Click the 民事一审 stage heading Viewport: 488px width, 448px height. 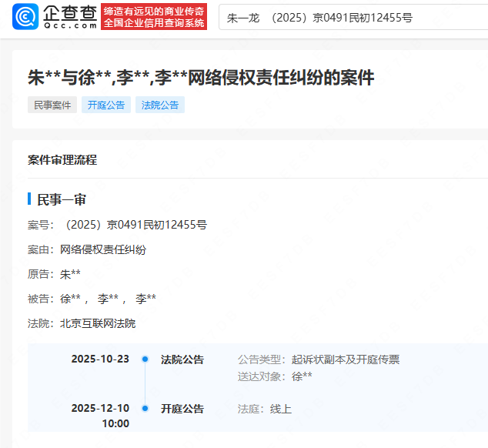(62, 199)
